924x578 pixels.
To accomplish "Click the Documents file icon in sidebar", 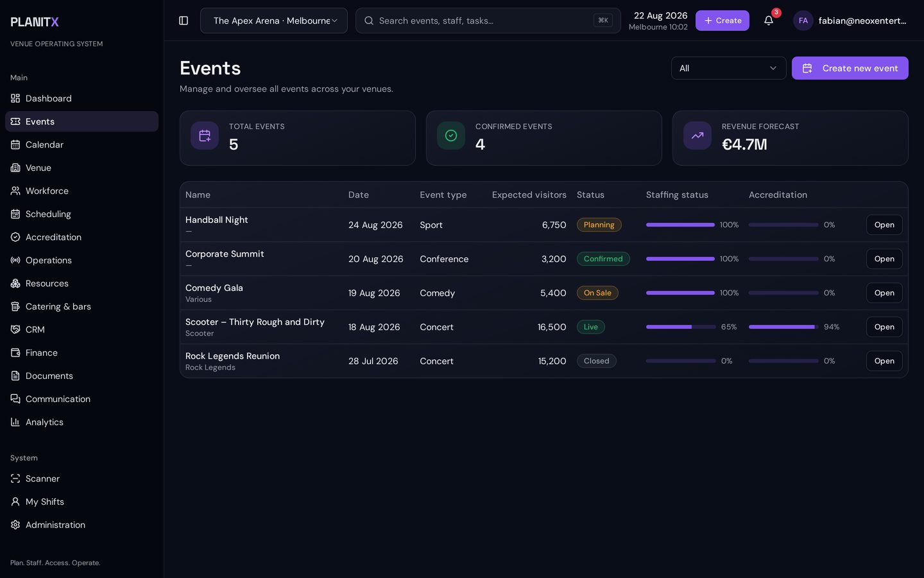I will 15,376.
